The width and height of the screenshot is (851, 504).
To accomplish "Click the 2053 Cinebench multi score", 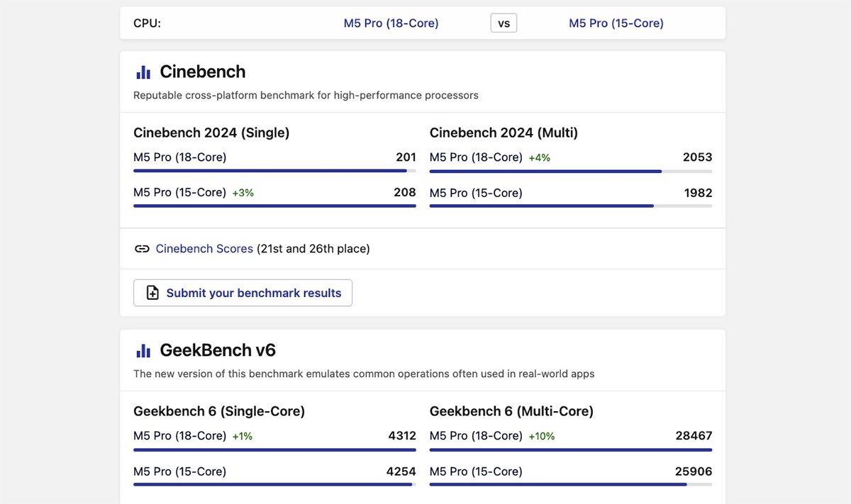I will point(697,157).
